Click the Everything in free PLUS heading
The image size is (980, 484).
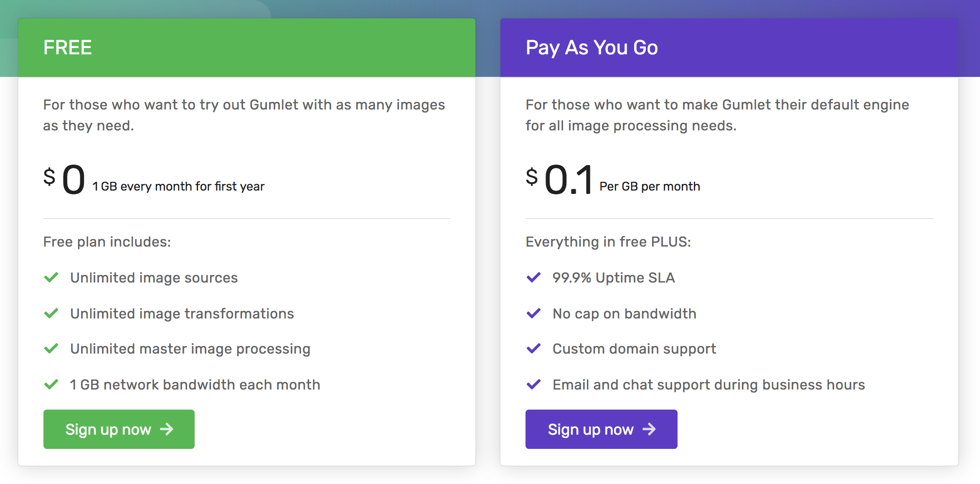[x=608, y=242]
